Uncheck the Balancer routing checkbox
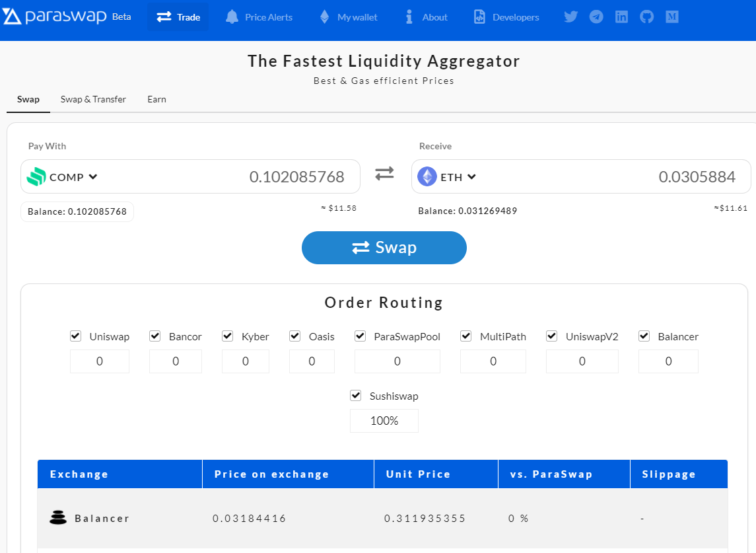 coord(644,336)
